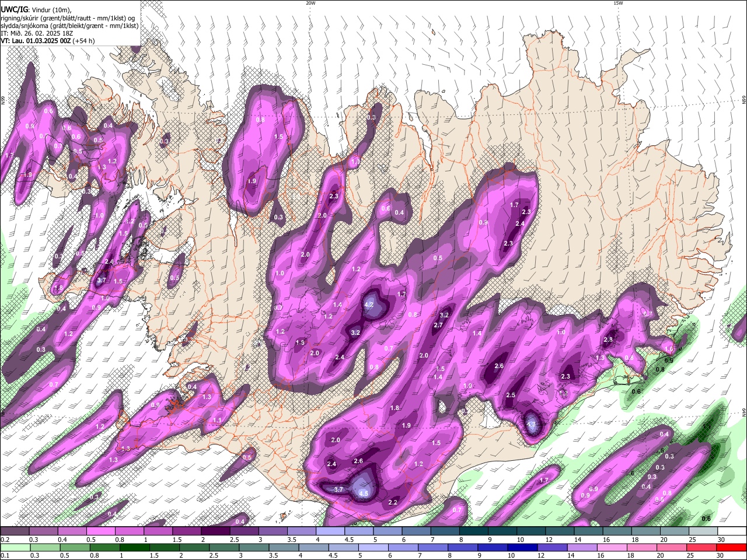Click the 4.5 precipitation value near the south coast
The width and height of the screenshot is (747, 560).
click(364, 494)
